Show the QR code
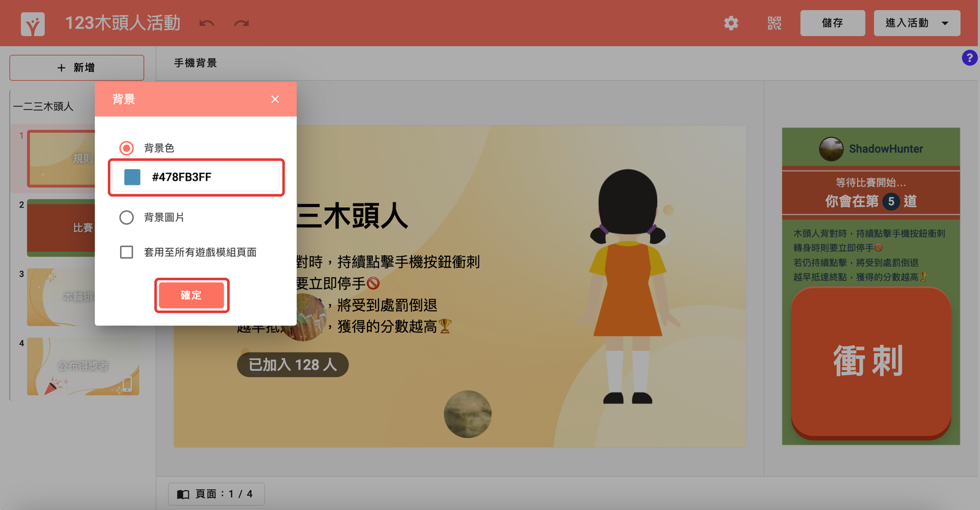The image size is (980, 510). (774, 23)
